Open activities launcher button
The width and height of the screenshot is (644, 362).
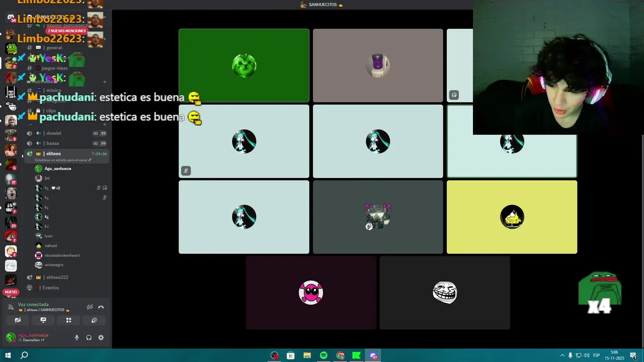[68, 320]
